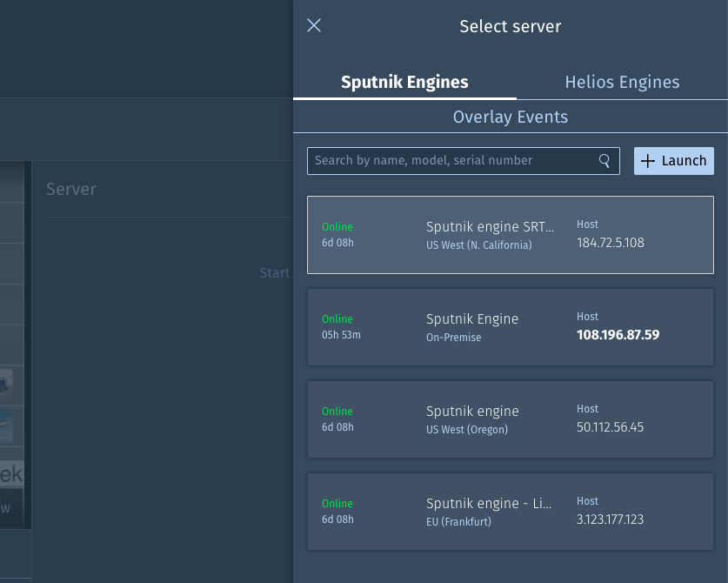
Task: Click host address 184.72.5.108
Action: pyautogui.click(x=611, y=243)
